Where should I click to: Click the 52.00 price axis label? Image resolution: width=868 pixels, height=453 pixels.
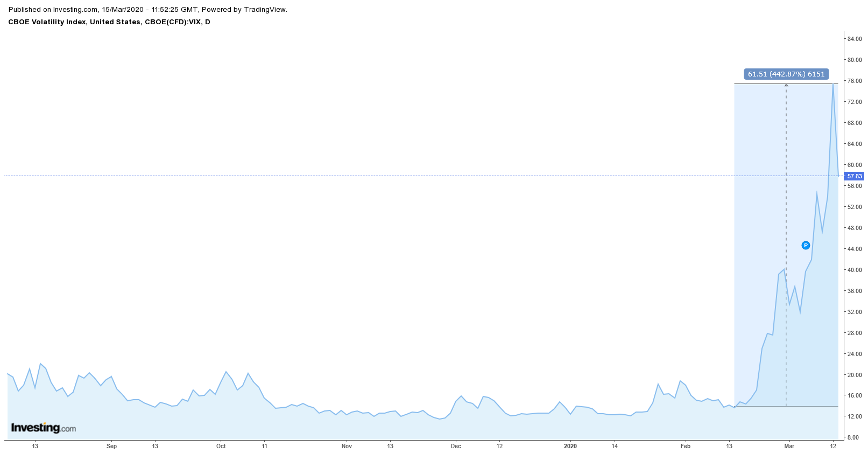(x=855, y=207)
